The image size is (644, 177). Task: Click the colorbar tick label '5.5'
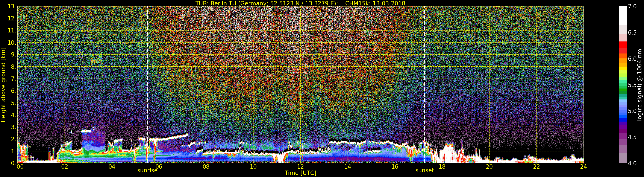point(632,85)
